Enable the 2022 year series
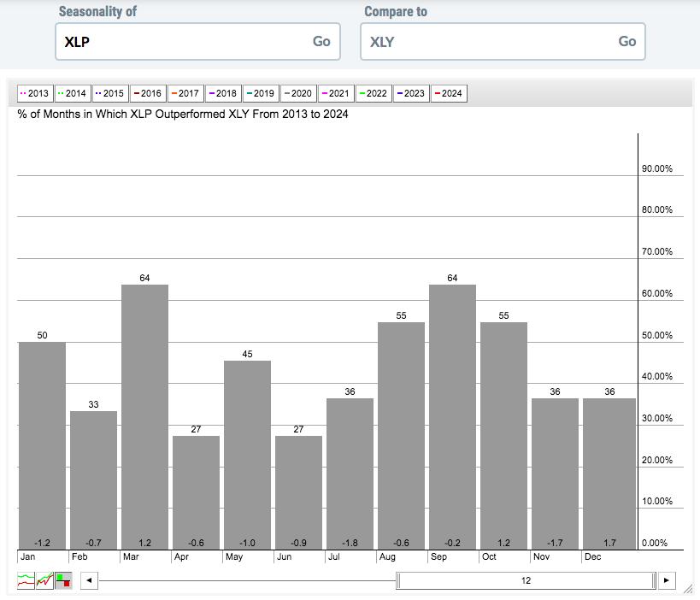The width and height of the screenshot is (700, 600). 374,93
